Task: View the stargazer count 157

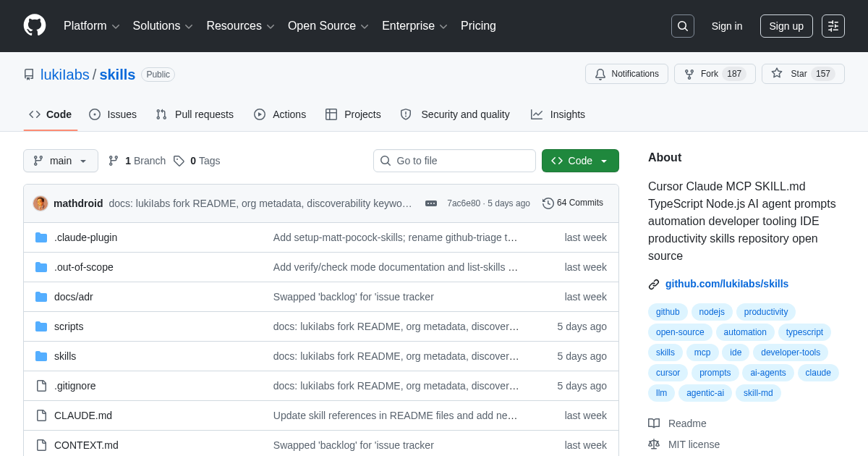Action: pos(823,74)
